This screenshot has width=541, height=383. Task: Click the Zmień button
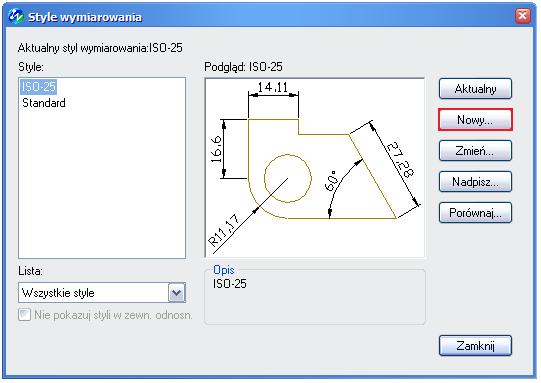pyautogui.click(x=475, y=151)
